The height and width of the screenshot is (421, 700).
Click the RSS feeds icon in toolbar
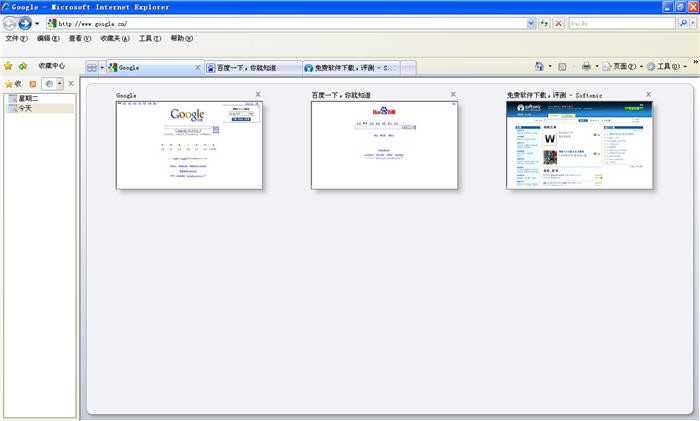tap(562, 67)
